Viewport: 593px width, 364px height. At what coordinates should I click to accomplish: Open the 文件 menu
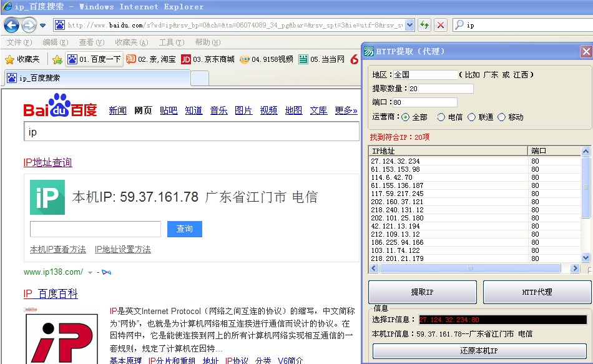[x=19, y=42]
